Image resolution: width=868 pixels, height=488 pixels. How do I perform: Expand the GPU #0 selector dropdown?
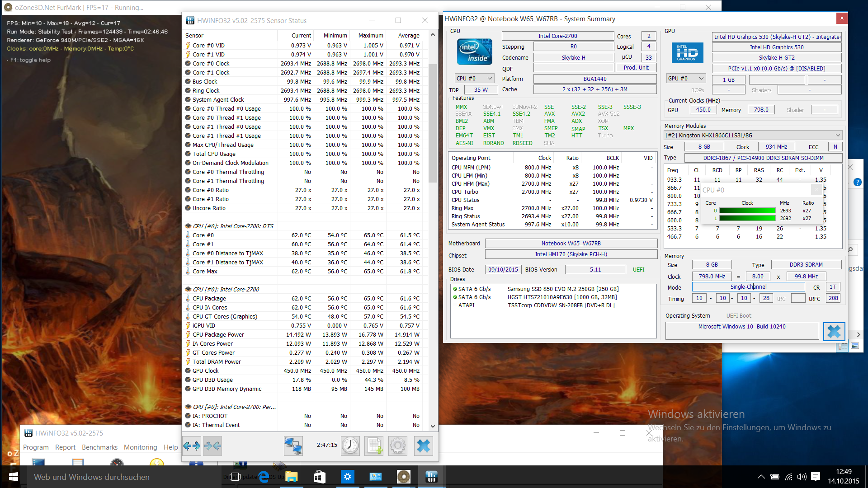(686, 79)
